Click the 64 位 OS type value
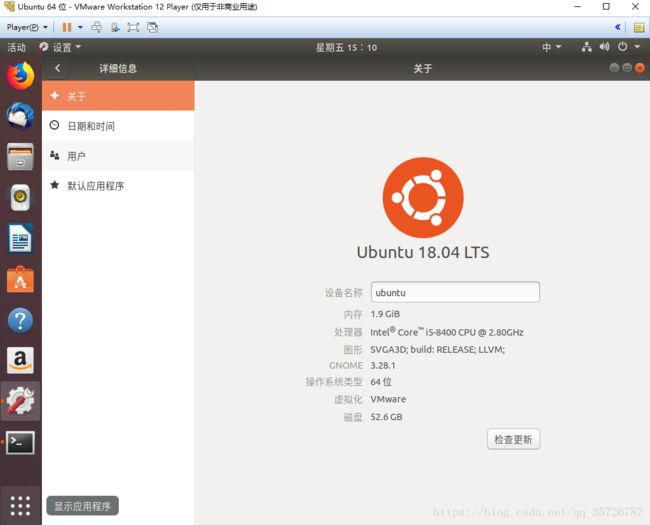 click(381, 382)
